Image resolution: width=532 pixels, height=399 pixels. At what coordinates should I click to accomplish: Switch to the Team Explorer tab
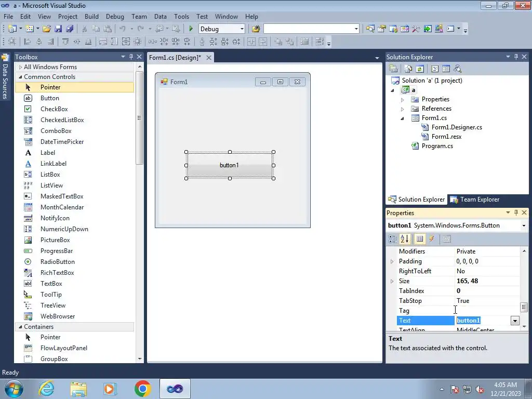[475, 199]
